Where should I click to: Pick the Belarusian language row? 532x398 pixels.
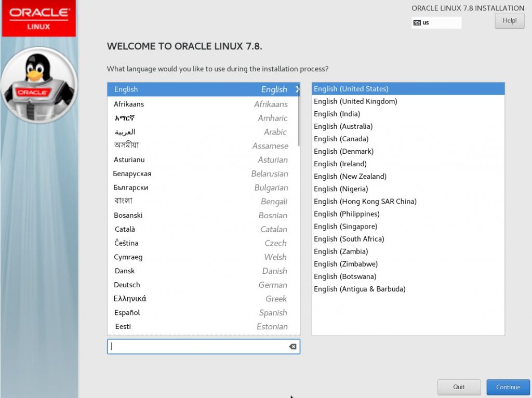point(204,174)
